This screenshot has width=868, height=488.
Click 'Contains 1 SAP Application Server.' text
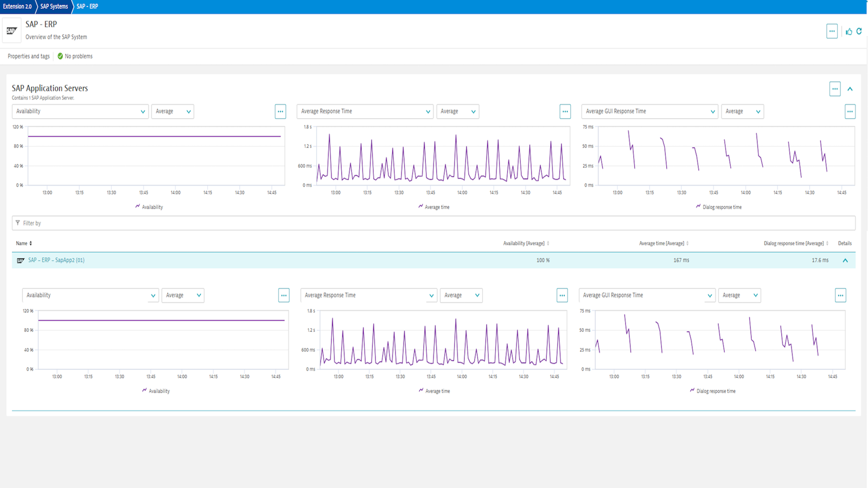click(x=43, y=98)
